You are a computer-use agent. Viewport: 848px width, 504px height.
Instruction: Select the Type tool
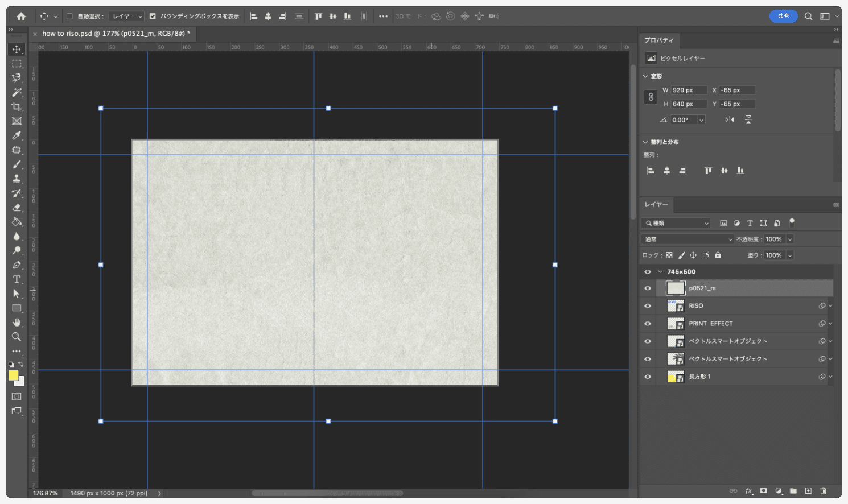(x=17, y=279)
